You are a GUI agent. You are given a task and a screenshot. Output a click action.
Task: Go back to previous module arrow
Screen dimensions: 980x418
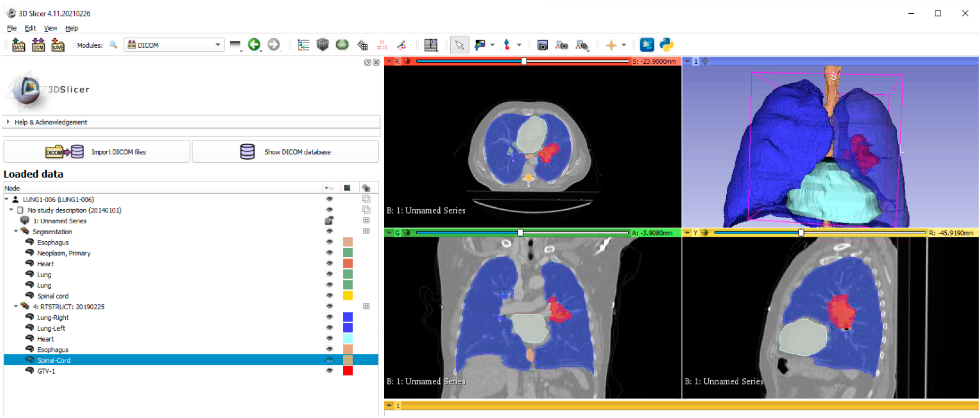[254, 45]
